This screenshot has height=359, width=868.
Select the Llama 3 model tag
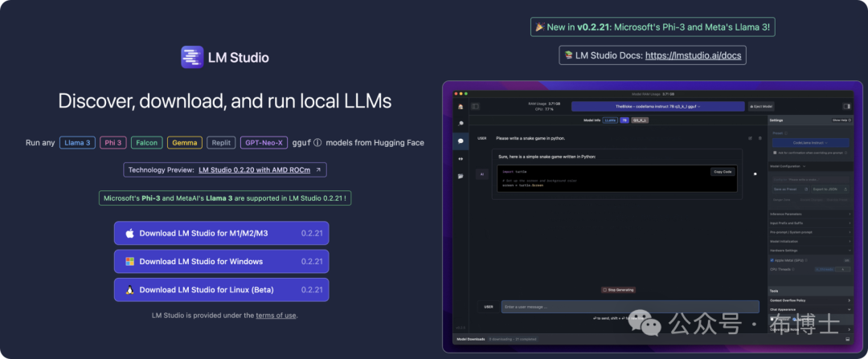(x=77, y=143)
